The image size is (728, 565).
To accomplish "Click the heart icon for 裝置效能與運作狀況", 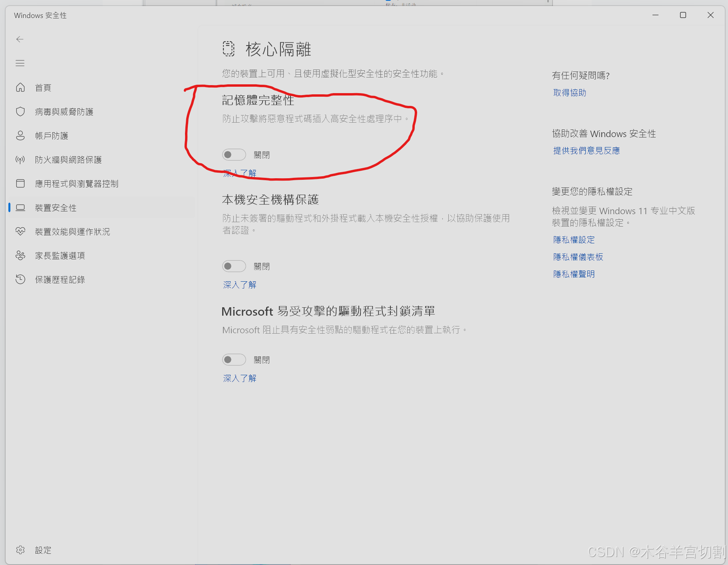I will [20, 231].
